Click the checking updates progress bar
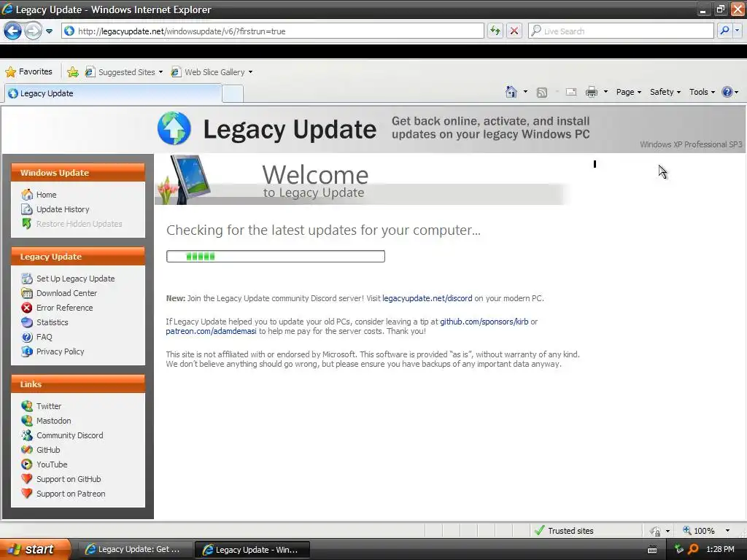 tap(275, 256)
